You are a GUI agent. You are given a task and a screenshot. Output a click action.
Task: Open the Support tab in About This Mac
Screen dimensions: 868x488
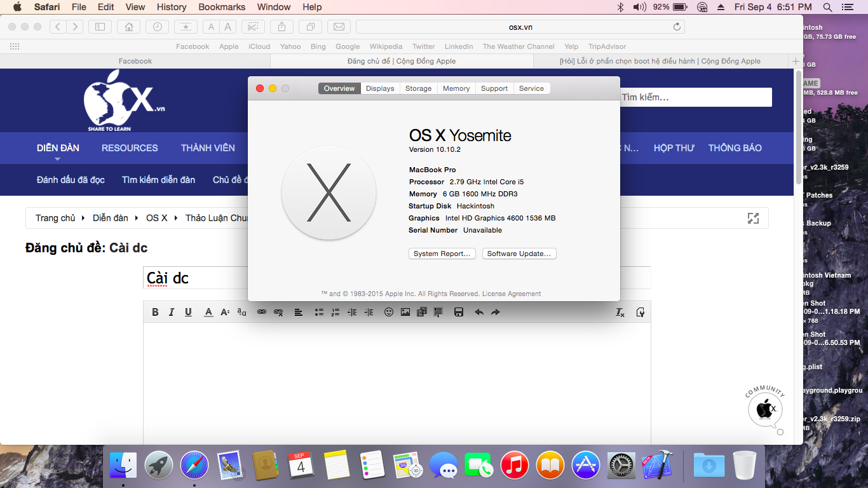[494, 88]
